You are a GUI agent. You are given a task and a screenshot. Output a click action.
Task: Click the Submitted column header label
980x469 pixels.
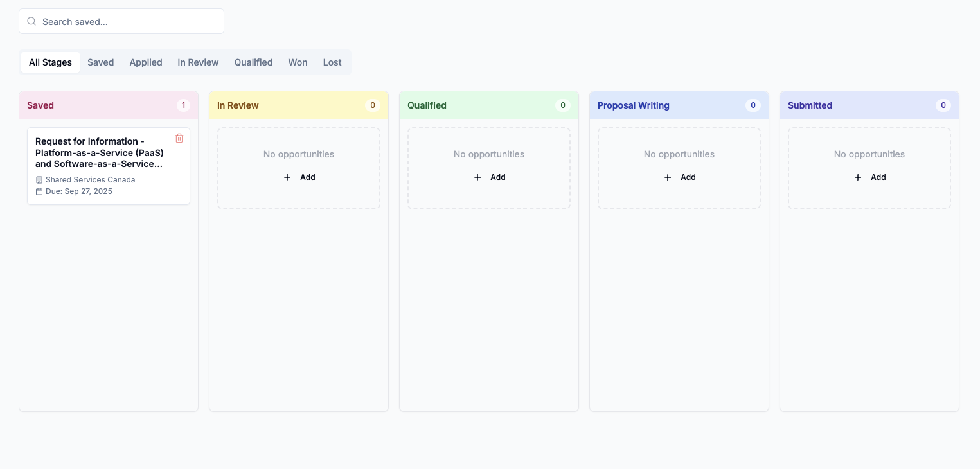(810, 105)
